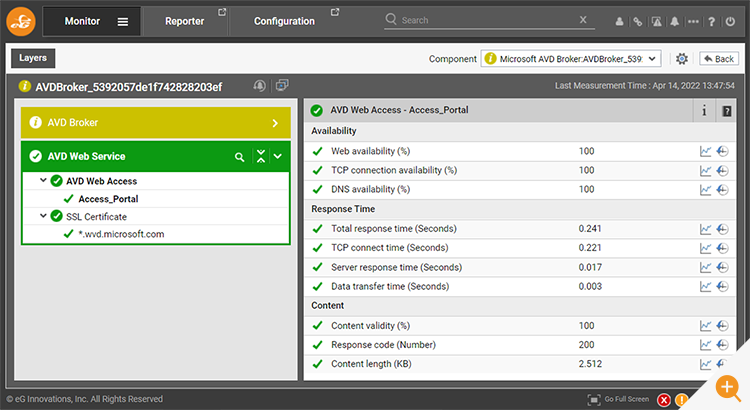Select AVD Broker layer
Image resolution: width=750 pixels, height=410 pixels.
coord(156,123)
